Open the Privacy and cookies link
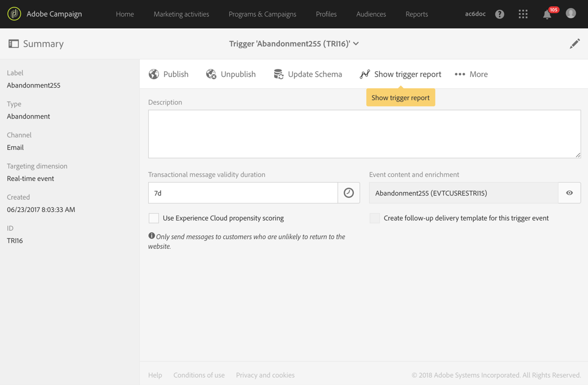Image resolution: width=588 pixels, height=385 pixels. coord(265,375)
